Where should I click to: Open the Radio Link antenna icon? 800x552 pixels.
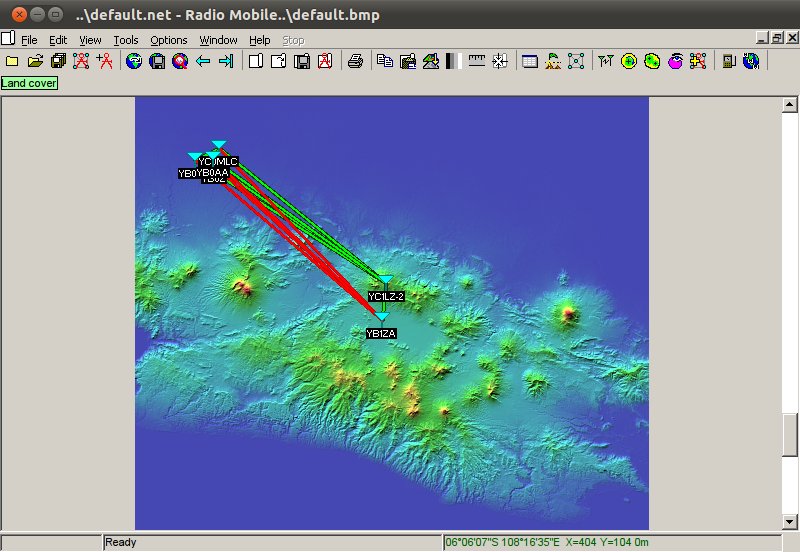(605, 61)
